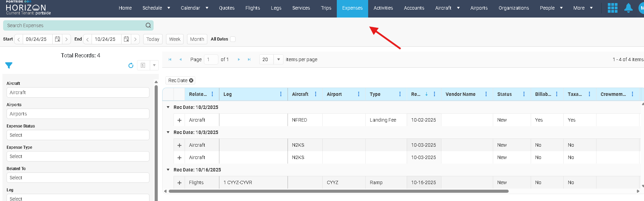This screenshot has height=201, width=644.
Task: Open the Expense Status select dropdown
Action: tap(78, 135)
